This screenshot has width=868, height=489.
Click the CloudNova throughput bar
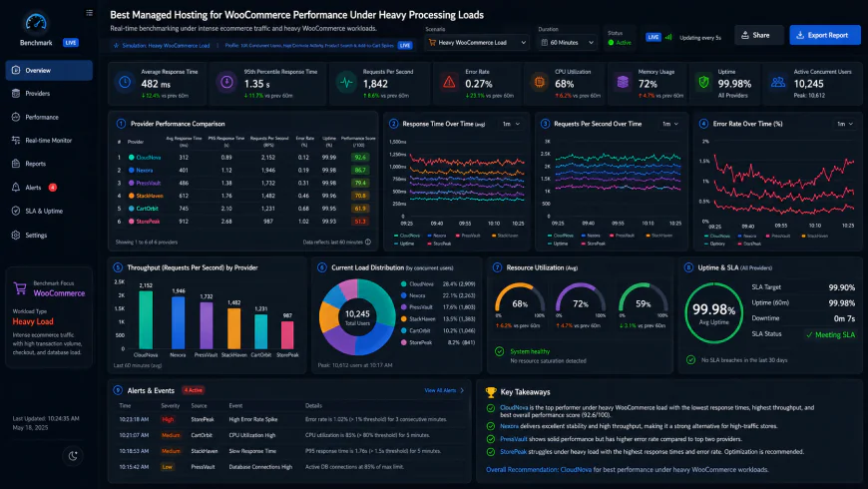tap(146, 319)
